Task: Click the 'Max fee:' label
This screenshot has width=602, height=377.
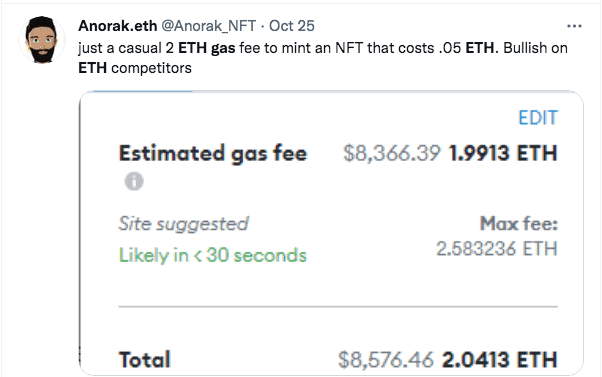Action: 519,223
